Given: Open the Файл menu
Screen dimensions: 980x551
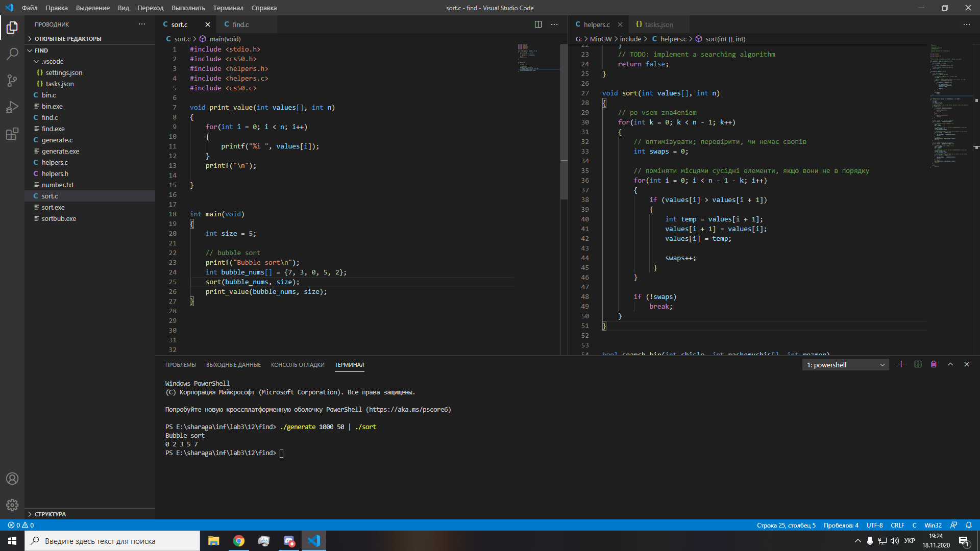Looking at the screenshot, I should (x=30, y=8).
